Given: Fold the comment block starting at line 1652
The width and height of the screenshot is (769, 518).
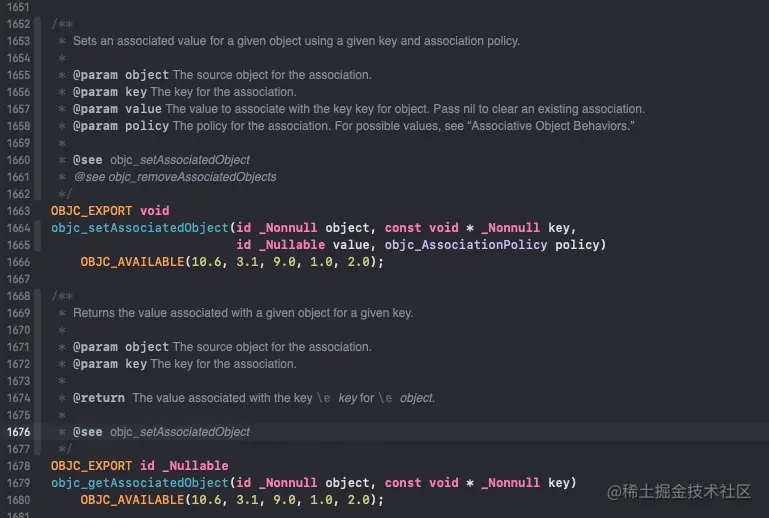Looking at the screenshot, I should click(38, 24).
